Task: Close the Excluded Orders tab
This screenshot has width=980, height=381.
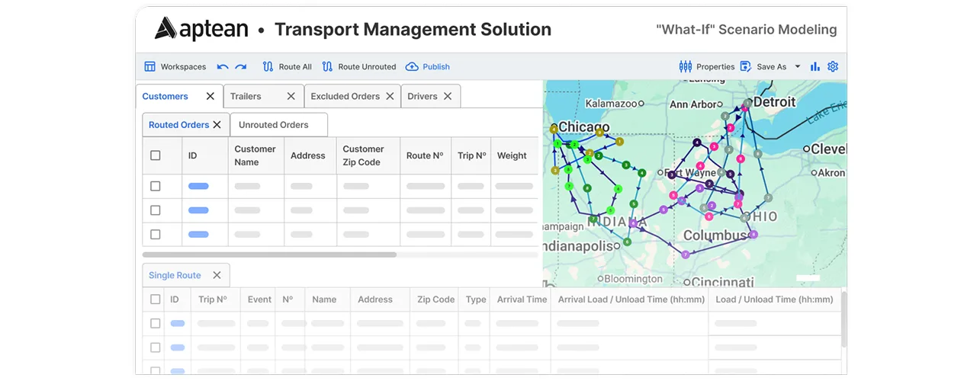Action: click(390, 96)
